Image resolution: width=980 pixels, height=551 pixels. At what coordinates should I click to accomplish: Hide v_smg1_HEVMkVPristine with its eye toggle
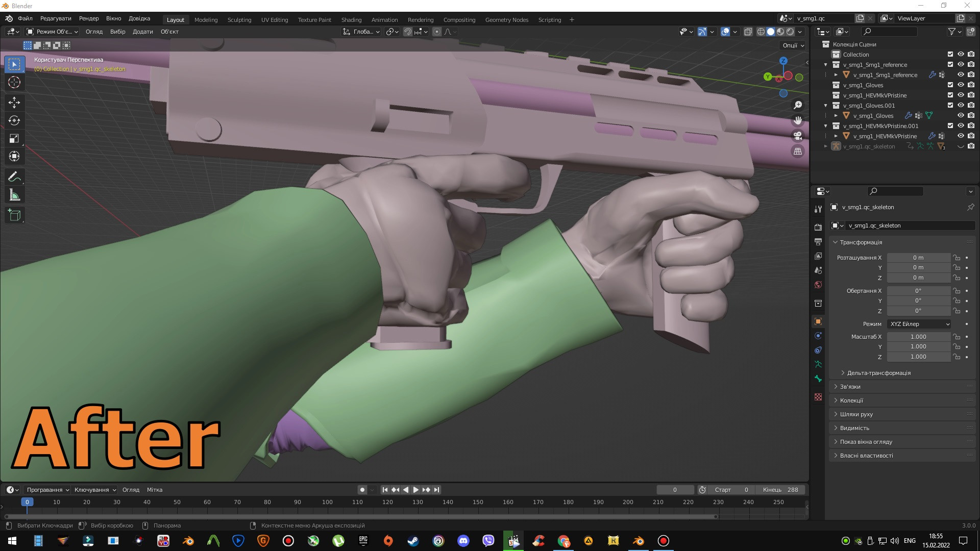961,95
